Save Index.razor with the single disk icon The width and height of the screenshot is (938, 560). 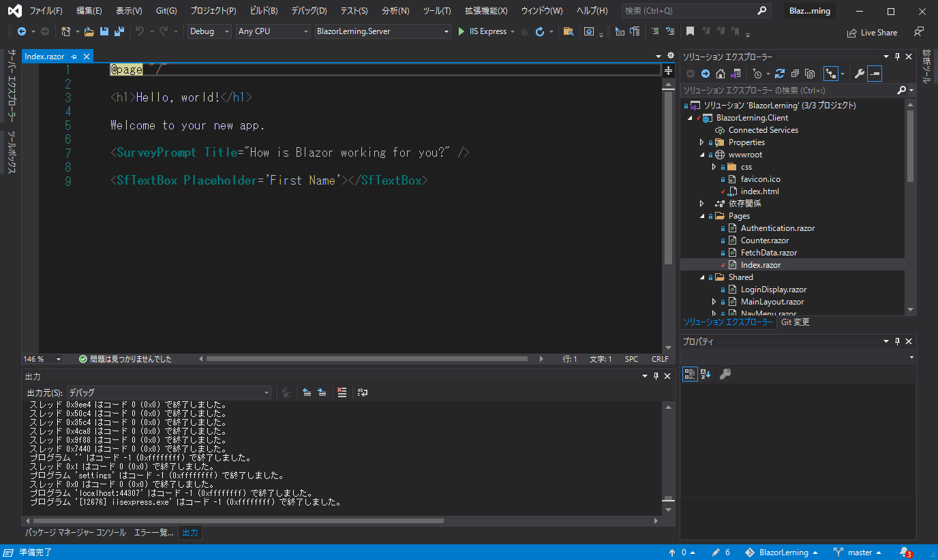click(104, 31)
